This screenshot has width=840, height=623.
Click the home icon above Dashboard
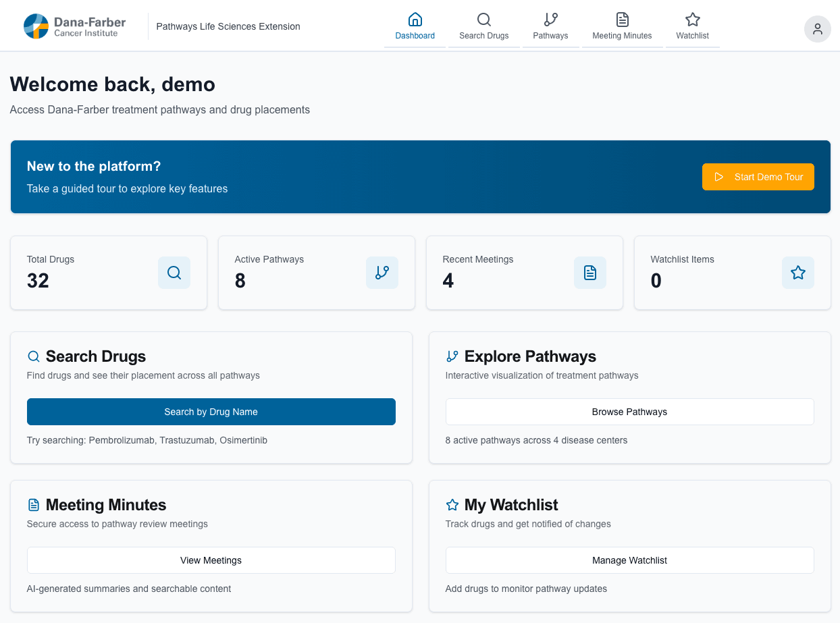[415, 19]
